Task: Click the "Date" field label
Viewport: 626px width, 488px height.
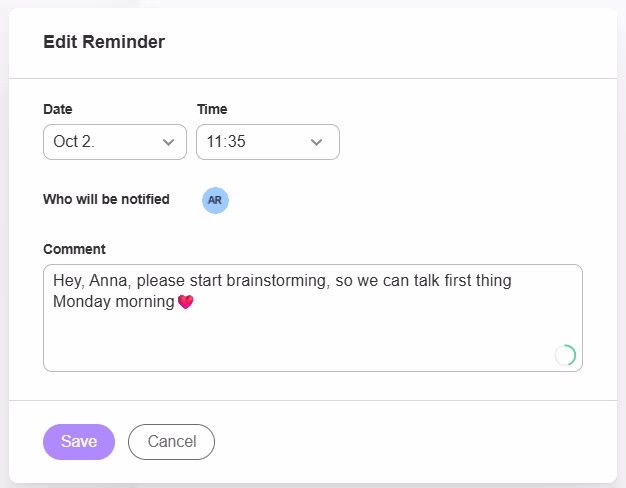Action: coord(58,109)
